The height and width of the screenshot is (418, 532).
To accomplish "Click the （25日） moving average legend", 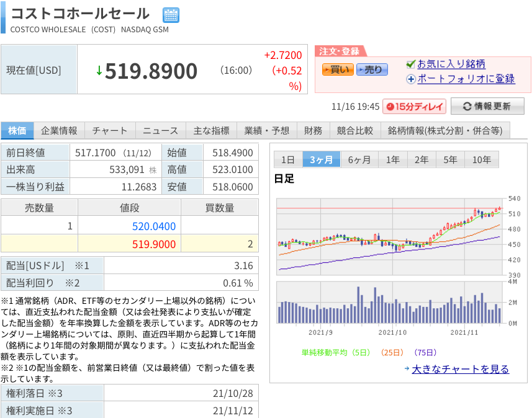I will (392, 352).
